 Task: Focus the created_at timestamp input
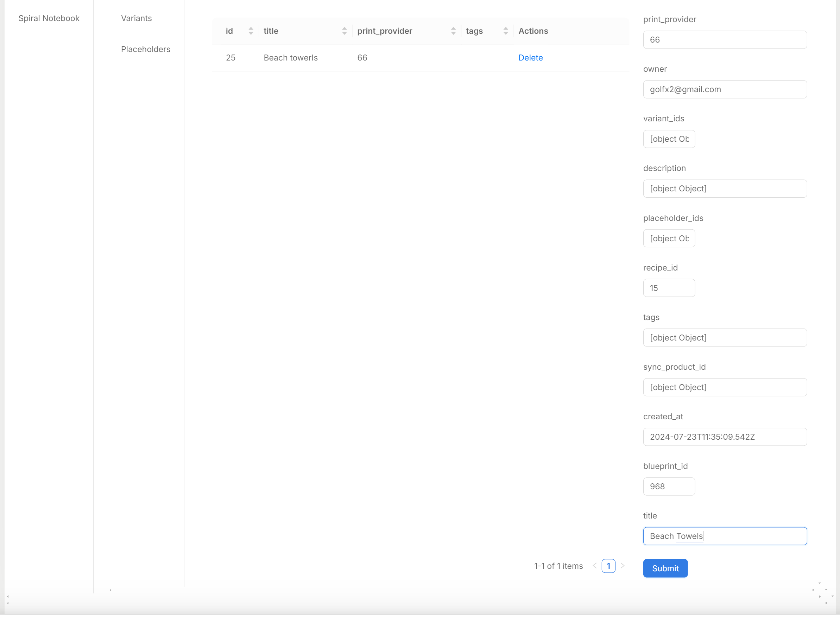(725, 437)
